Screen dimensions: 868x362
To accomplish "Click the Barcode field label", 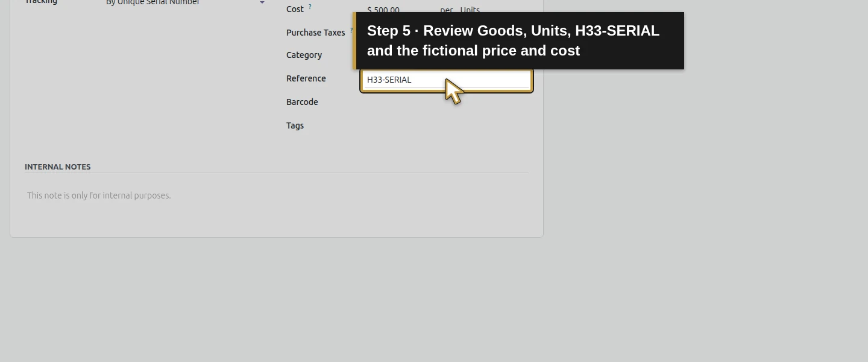I will pos(302,102).
